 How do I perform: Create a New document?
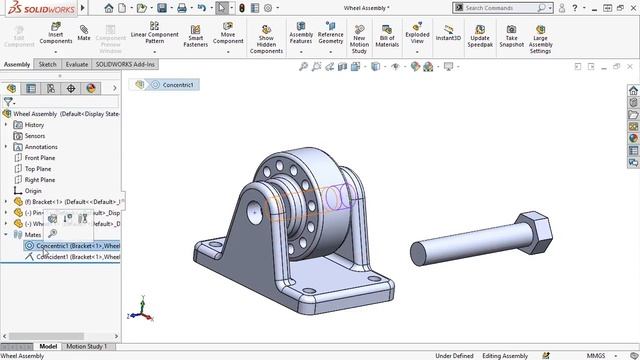122,8
